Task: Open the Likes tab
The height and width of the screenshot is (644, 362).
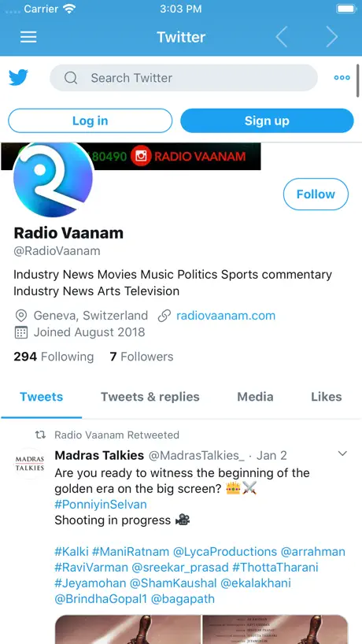Action: [327, 397]
